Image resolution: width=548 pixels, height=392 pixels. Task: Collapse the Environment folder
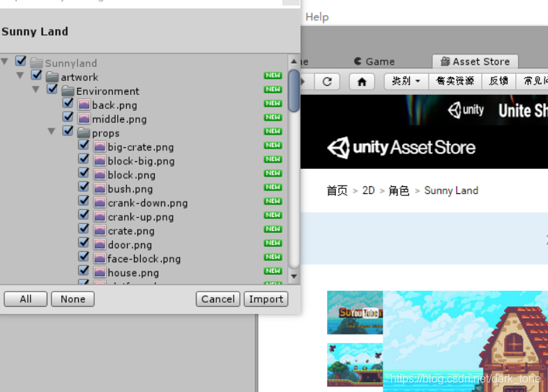click(36, 89)
